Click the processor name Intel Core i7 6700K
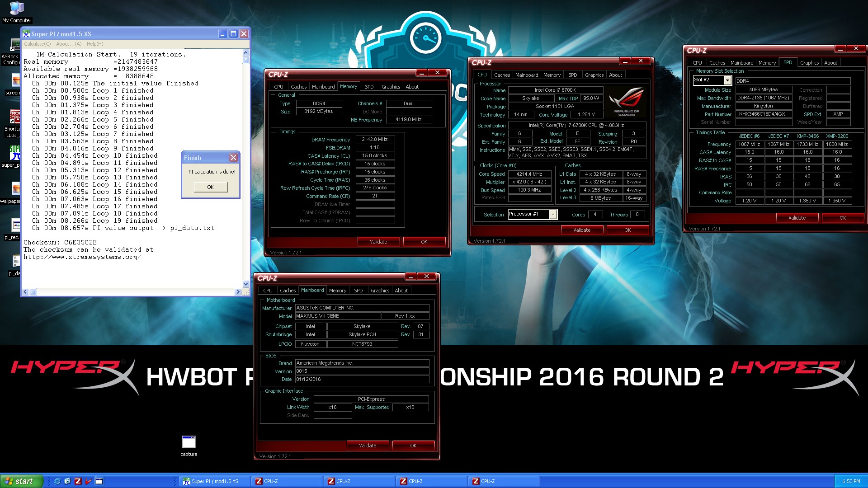The height and width of the screenshot is (488, 868). click(555, 90)
